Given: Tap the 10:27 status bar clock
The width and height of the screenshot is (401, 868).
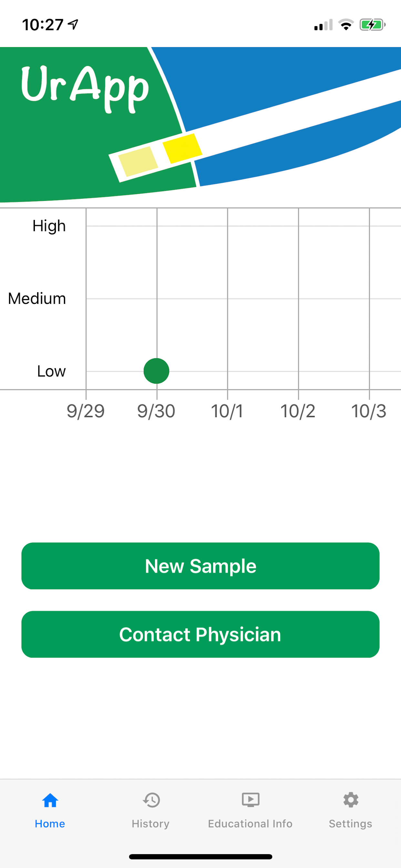Looking at the screenshot, I should (43, 25).
